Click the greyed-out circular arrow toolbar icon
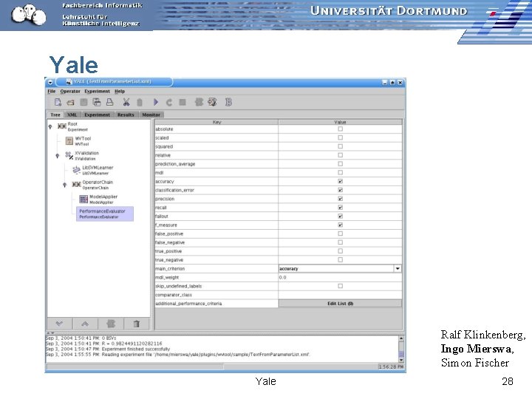 click(169, 102)
